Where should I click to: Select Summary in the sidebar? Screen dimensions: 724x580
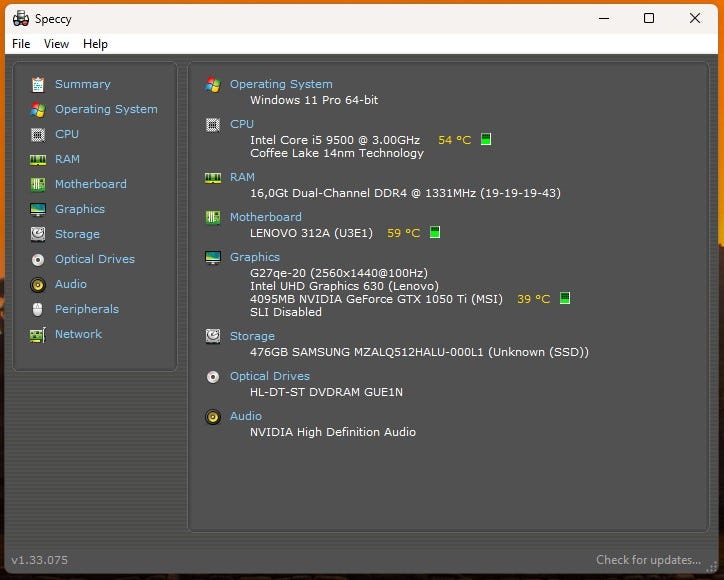click(83, 84)
